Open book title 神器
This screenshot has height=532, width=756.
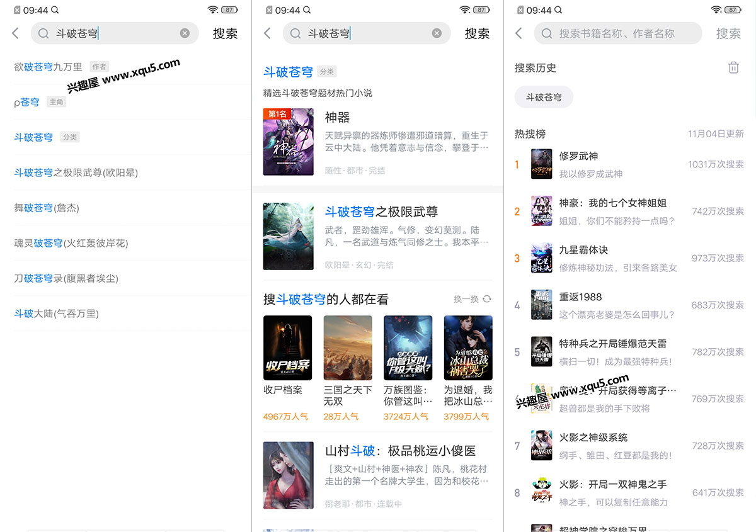pyautogui.click(x=337, y=117)
